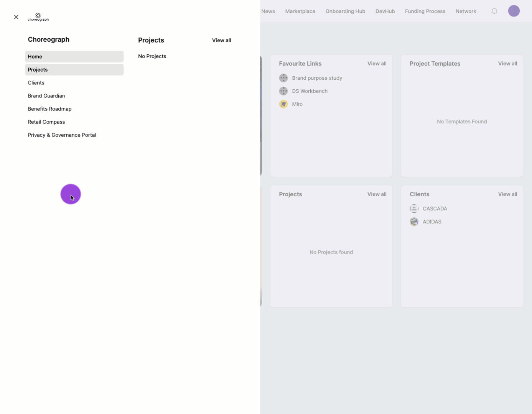The height and width of the screenshot is (414, 532).
Task: Click the Choreograph logo
Action: click(38, 17)
